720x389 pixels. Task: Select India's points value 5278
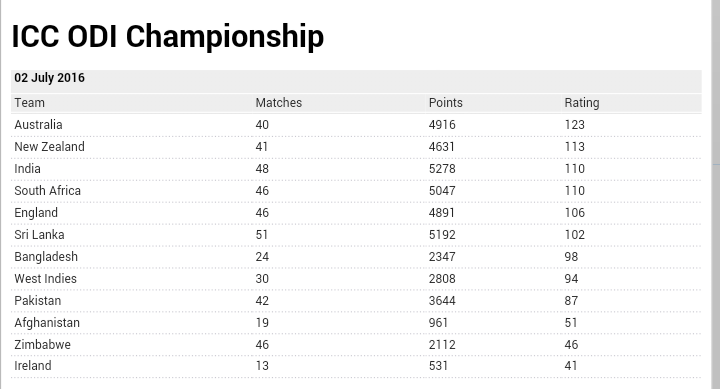pos(442,169)
